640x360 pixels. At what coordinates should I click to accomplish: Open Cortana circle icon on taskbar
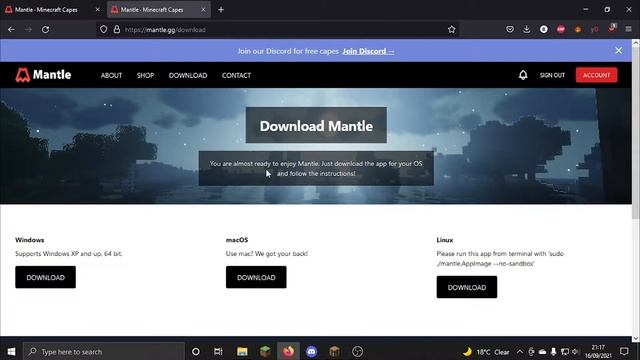(196, 351)
